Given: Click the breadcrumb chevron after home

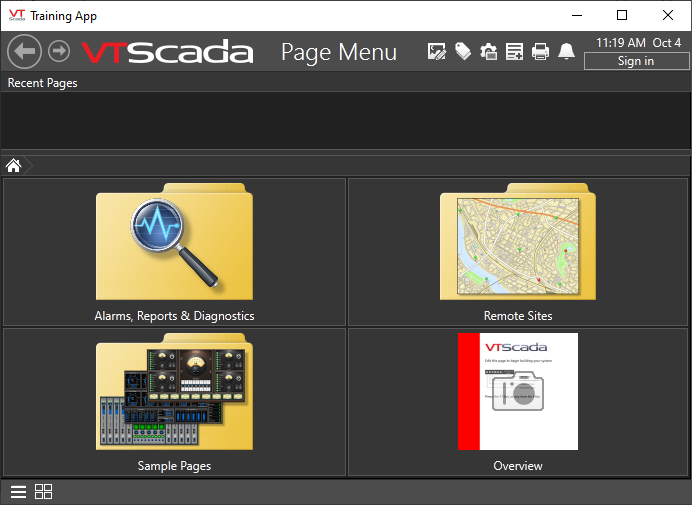Looking at the screenshot, I should (x=31, y=165).
